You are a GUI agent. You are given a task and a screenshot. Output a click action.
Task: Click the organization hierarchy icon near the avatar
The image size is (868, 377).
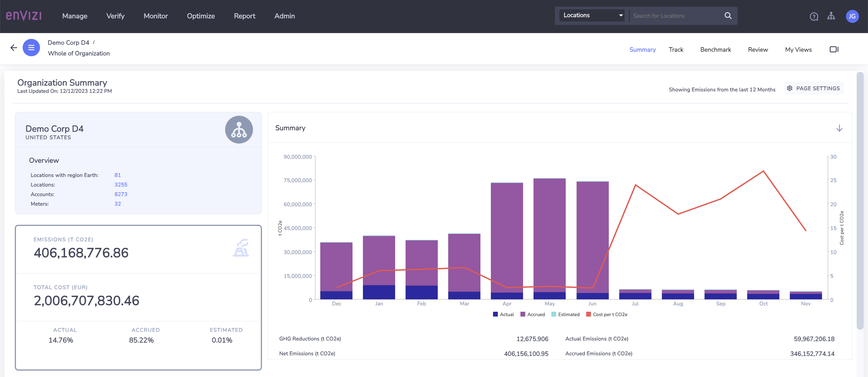[831, 16]
